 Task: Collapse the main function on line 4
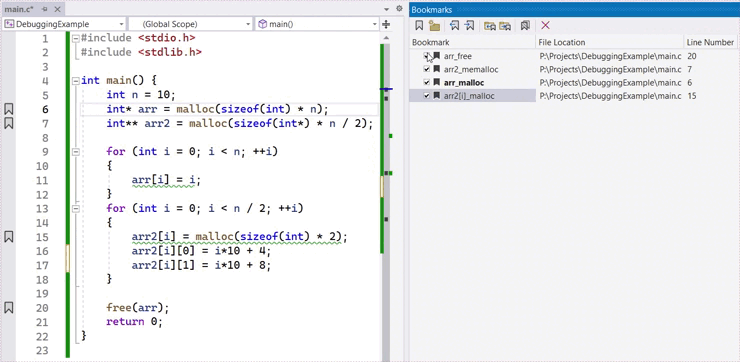tap(76, 81)
